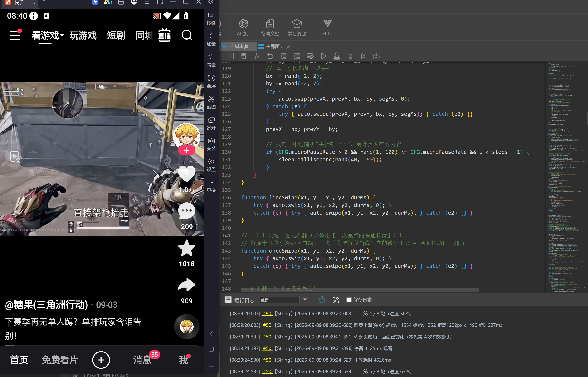Open 帮助文档 help documentation
Viewport: 588px width, 377px height.
pyautogui.click(x=270, y=27)
